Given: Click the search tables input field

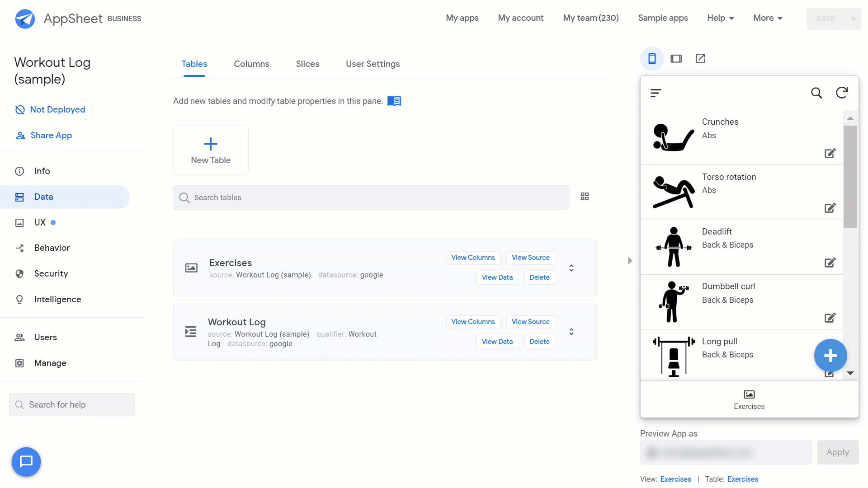Looking at the screenshot, I should click(x=371, y=197).
